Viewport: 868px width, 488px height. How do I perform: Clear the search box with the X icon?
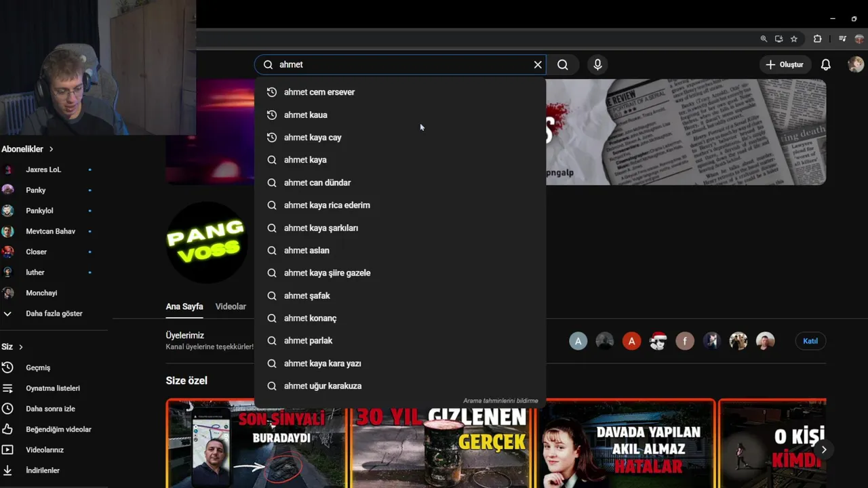[x=538, y=64]
